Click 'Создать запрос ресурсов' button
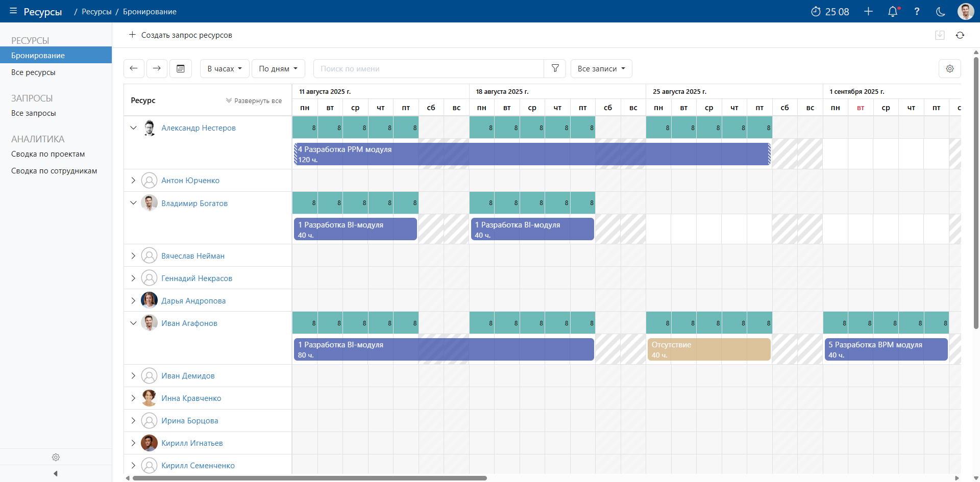The image size is (980, 482). point(181,35)
